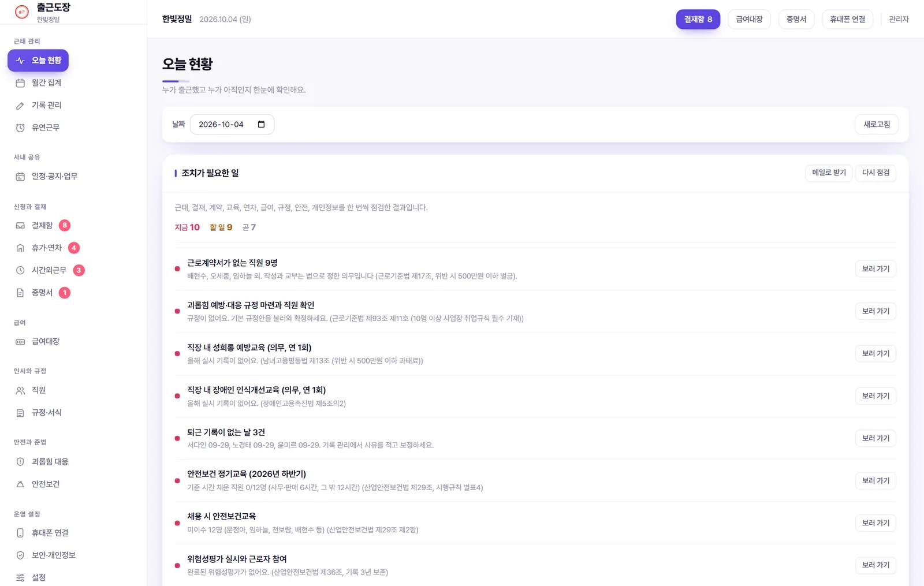The width and height of the screenshot is (924, 586).
Task: Click the 휴대폰 연결 phone icon in sidebar
Action: tap(20, 533)
